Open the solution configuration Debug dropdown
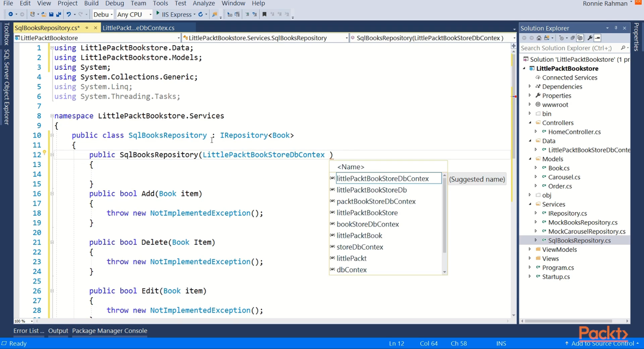The height and width of the screenshot is (349, 644). [x=103, y=14]
